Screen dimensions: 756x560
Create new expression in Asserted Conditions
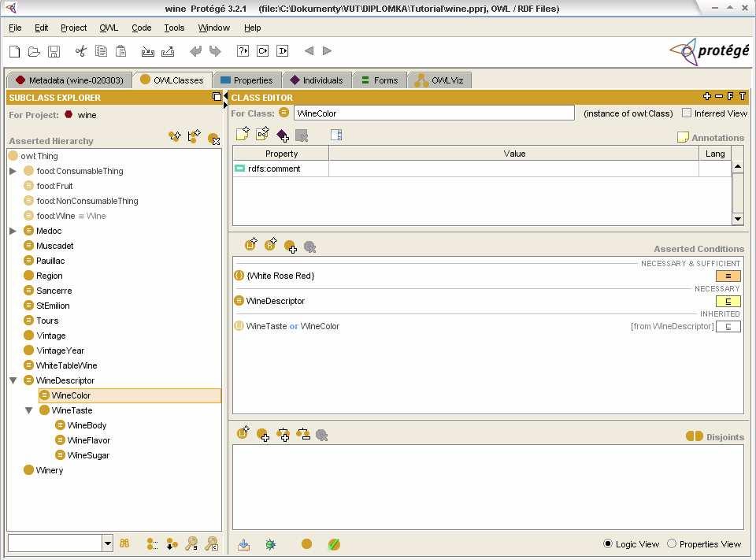click(251, 244)
